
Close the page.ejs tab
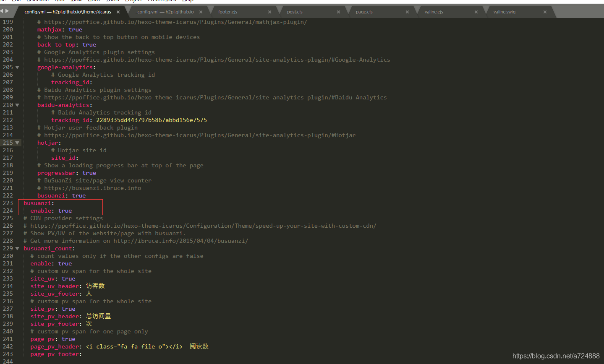(407, 12)
